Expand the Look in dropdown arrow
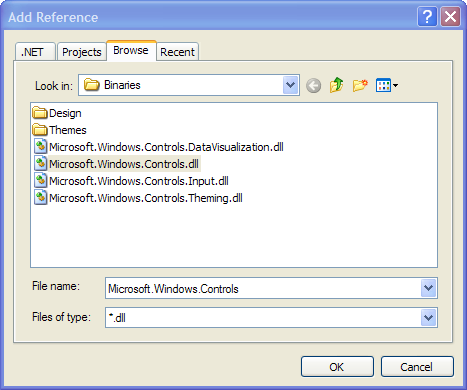The width and height of the screenshot is (467, 390). click(291, 85)
